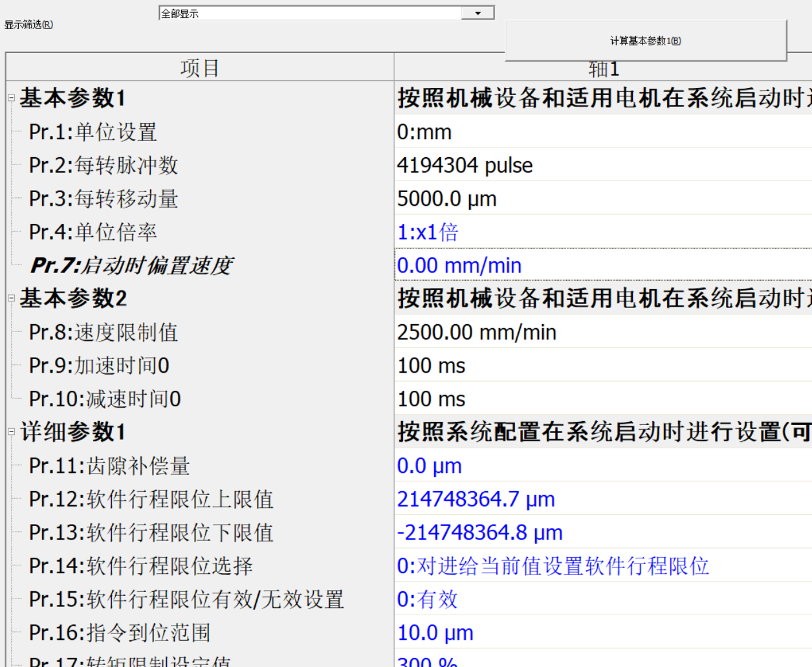Collapse the 基本参数2 tree group
812x667 pixels.
coord(11,298)
